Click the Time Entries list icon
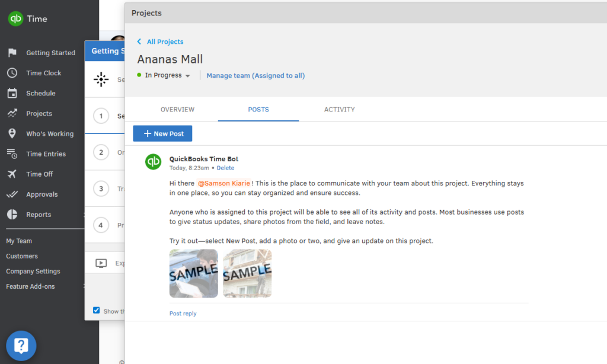Screen dimensions: 607x364 [x=12, y=154]
